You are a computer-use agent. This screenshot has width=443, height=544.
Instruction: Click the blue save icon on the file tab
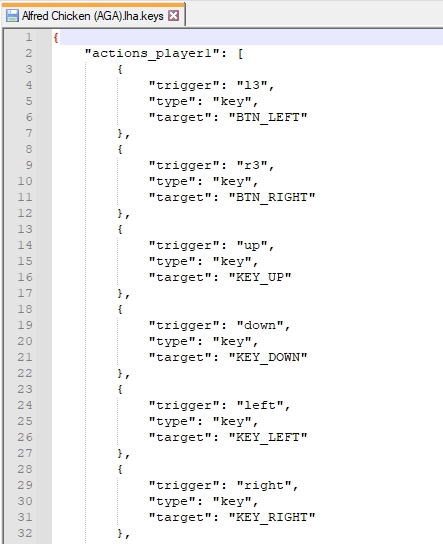[12, 16]
